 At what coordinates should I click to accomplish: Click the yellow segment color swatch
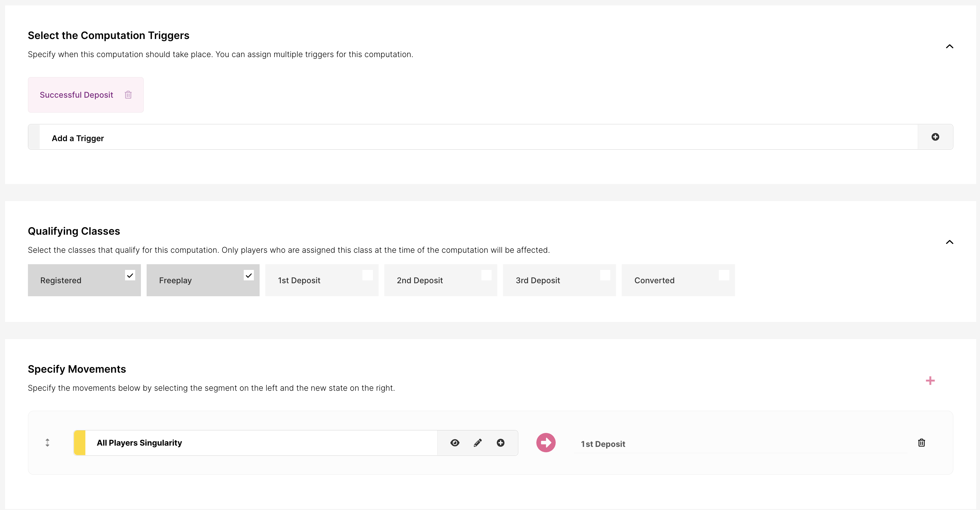coord(80,443)
